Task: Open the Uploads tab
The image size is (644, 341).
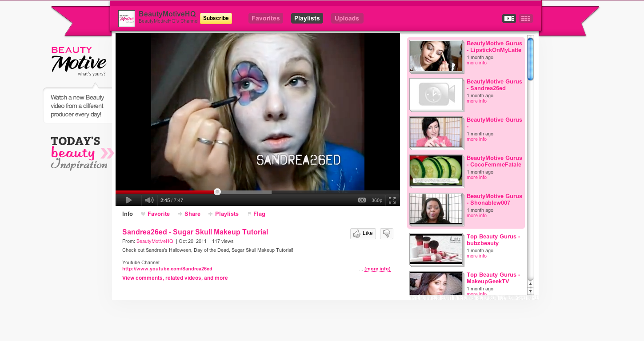Action: pos(347,18)
